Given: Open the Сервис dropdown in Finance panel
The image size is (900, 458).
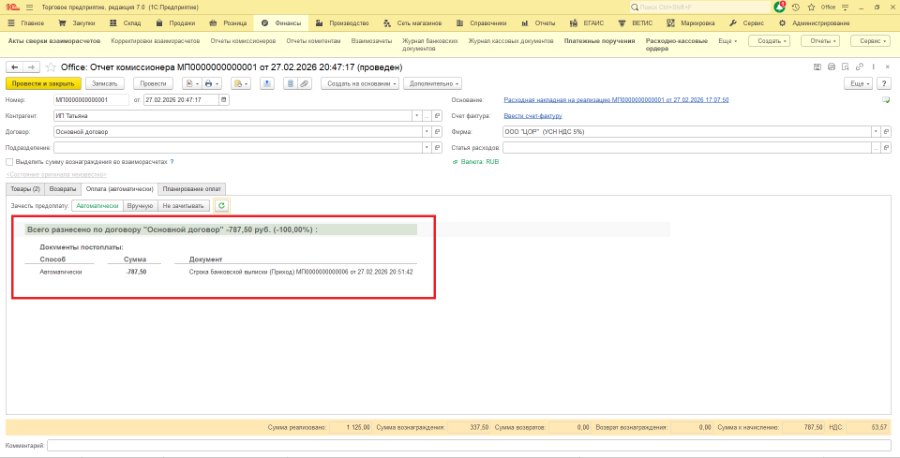Looking at the screenshot, I should pos(871,41).
